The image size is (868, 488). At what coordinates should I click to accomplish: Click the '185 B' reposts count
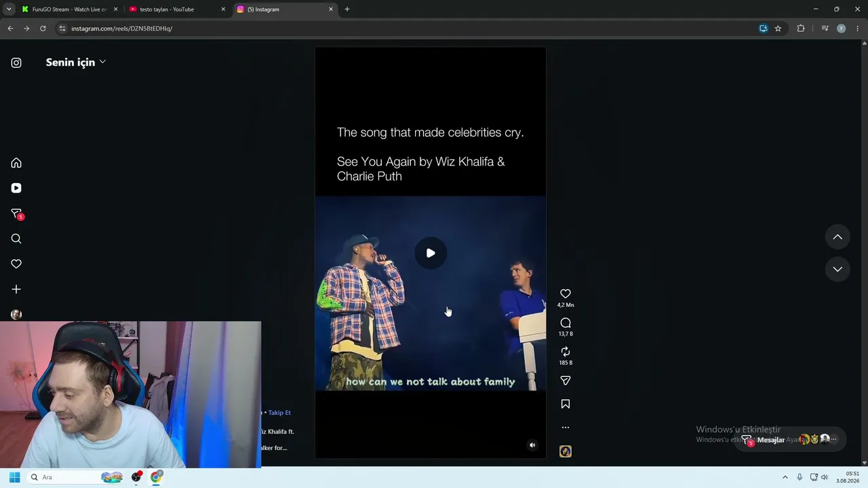566,363
